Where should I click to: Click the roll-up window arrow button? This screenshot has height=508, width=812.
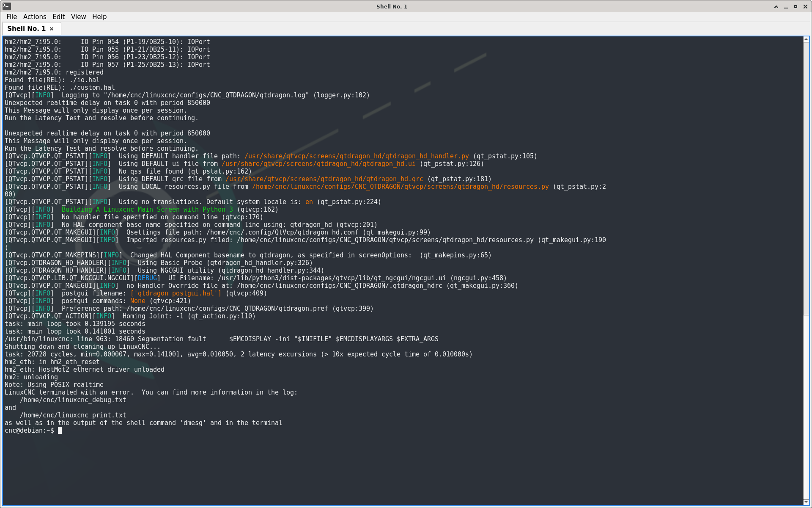pos(776,6)
